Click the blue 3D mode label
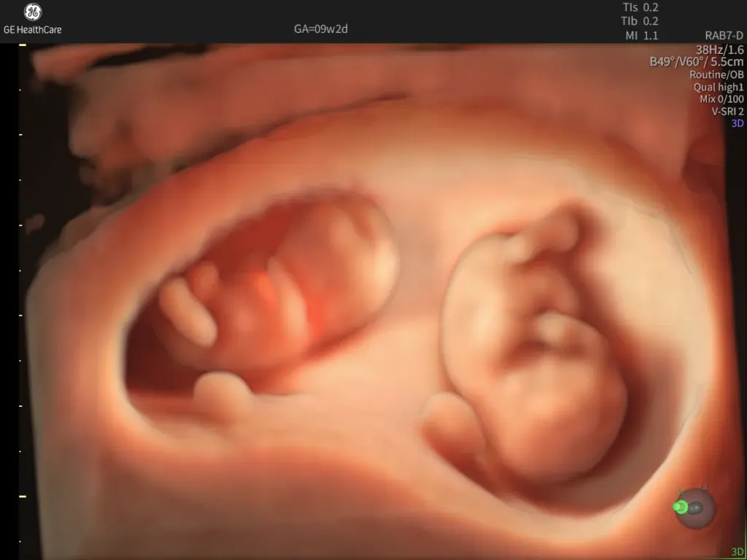Image resolution: width=747 pixels, height=560 pixels. [x=738, y=124]
